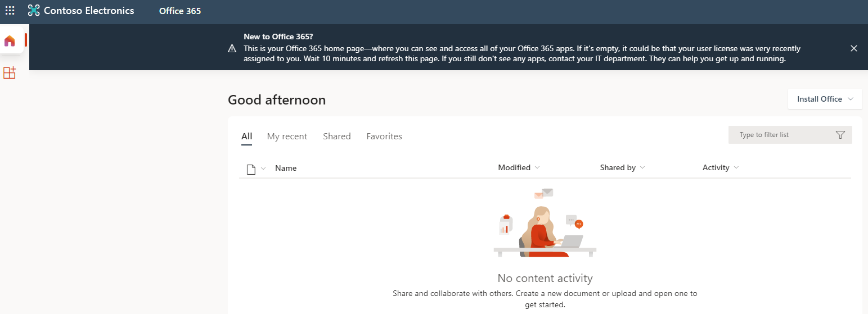The width and height of the screenshot is (868, 314).
Task: Open the apps icon below Home
Action: (10, 73)
